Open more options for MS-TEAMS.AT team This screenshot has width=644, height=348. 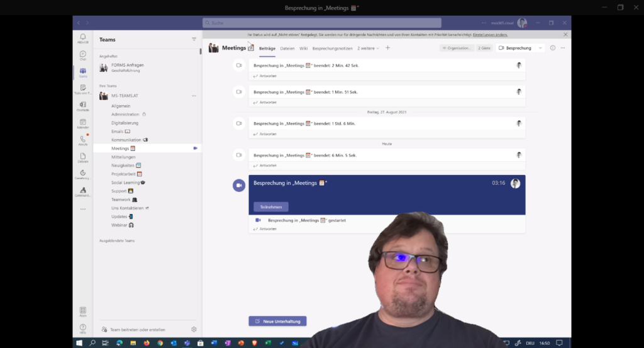pos(194,96)
